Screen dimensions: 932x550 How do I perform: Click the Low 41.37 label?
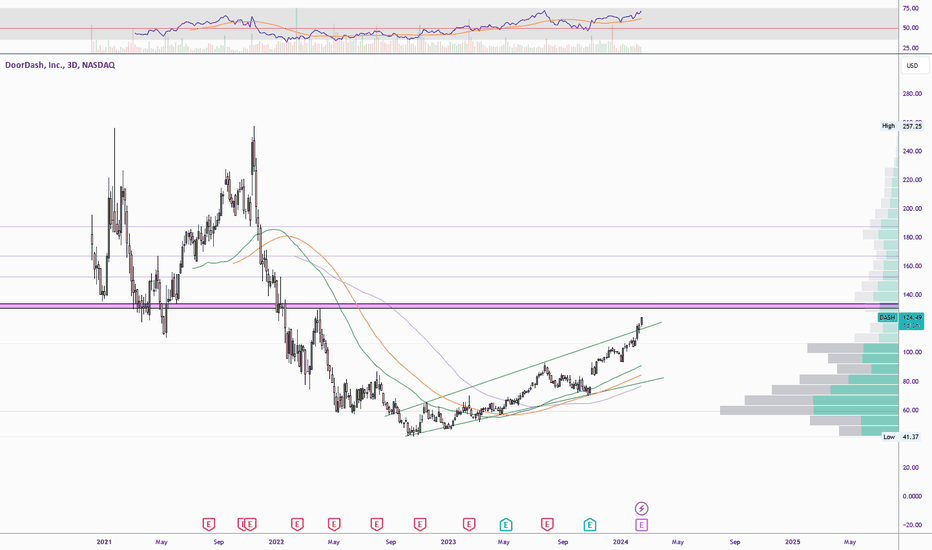pos(900,437)
